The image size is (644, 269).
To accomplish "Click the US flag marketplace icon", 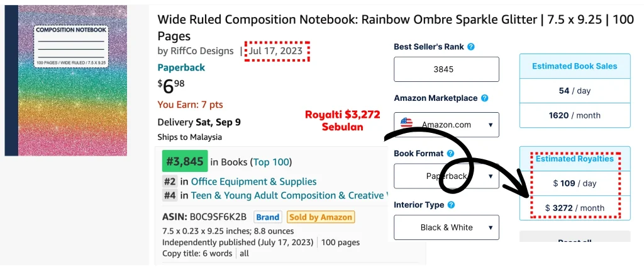I will [406, 123].
